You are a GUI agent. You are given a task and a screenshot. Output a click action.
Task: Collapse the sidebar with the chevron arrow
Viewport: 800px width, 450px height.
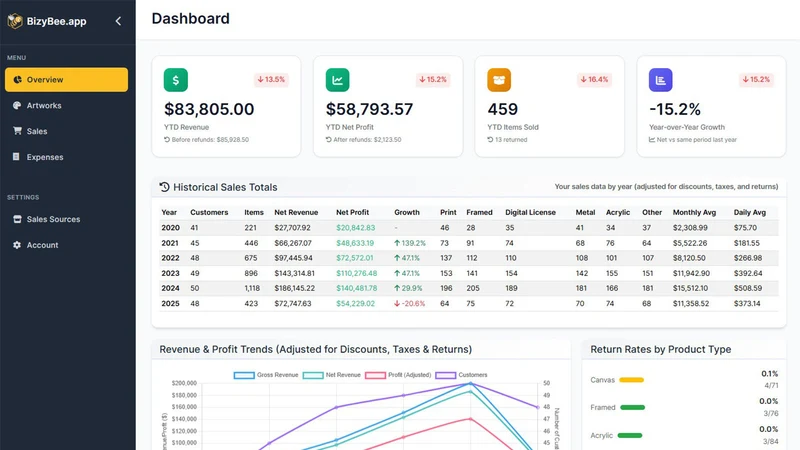click(118, 21)
